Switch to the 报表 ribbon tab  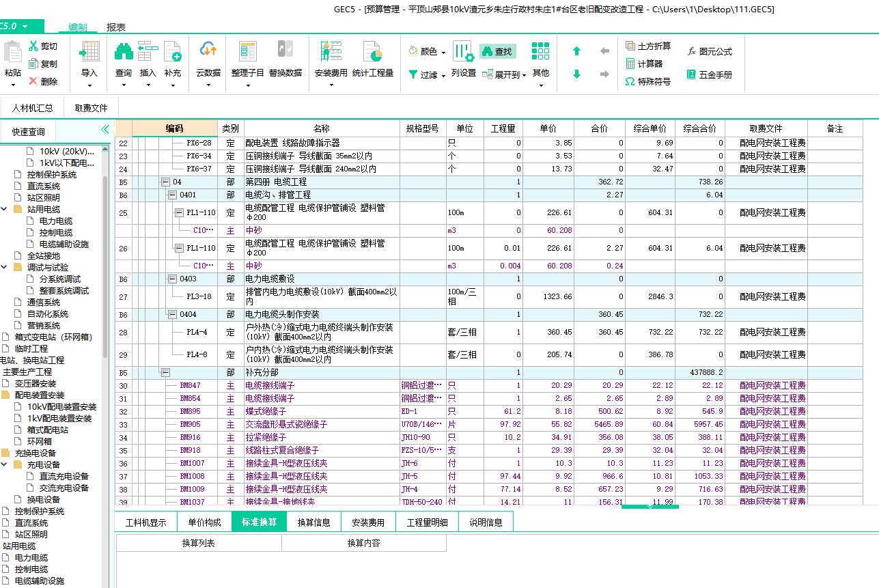click(x=116, y=27)
